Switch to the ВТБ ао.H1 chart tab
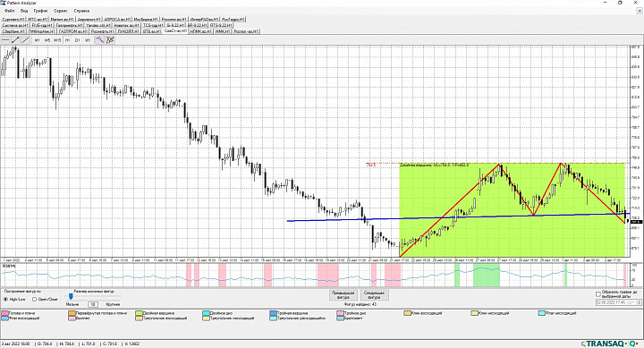The image size is (644, 348). click(x=152, y=31)
